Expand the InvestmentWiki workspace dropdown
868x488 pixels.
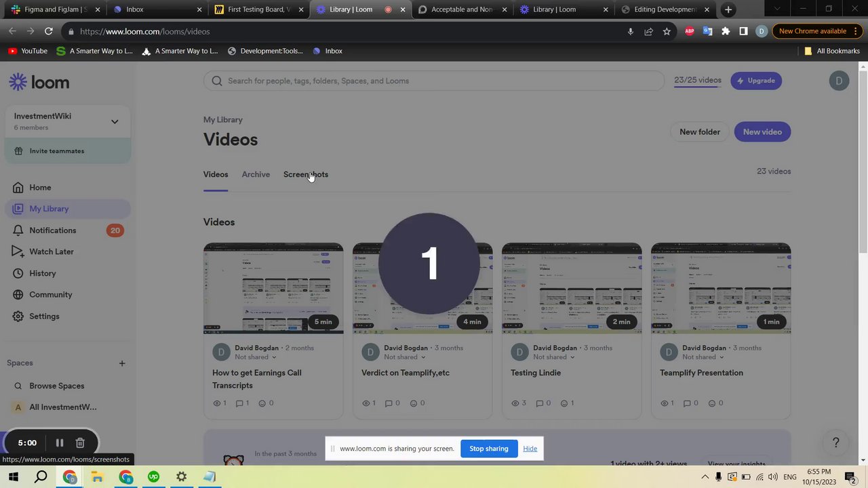pyautogui.click(x=115, y=121)
